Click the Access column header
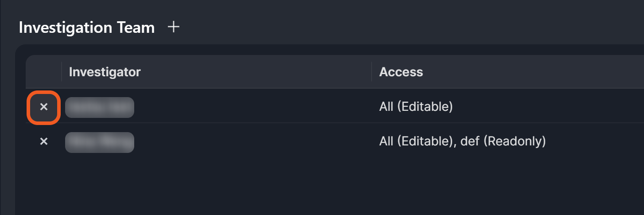 click(x=401, y=72)
